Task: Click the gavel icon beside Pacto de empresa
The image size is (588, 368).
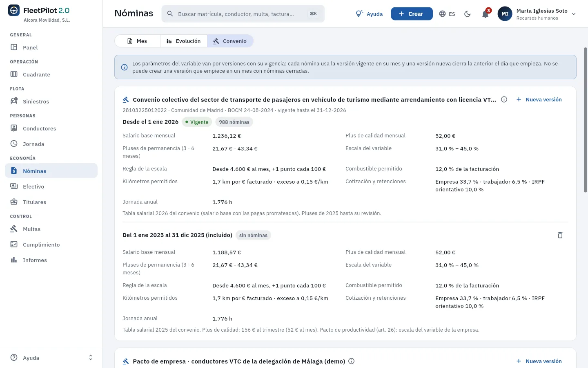Action: point(126,361)
